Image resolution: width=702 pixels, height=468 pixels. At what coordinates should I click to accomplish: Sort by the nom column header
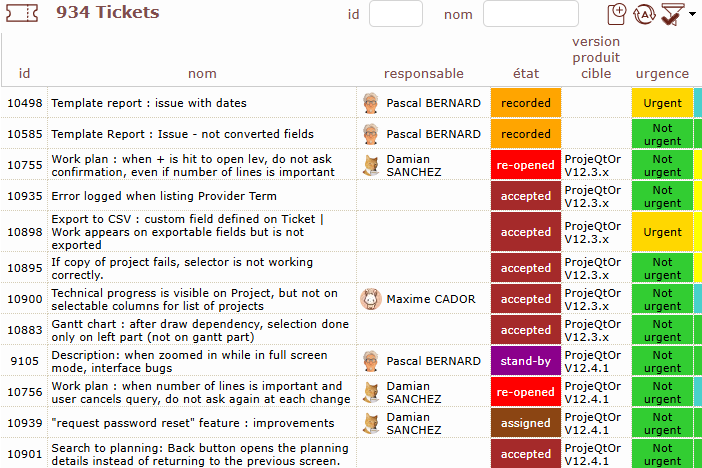point(202,73)
